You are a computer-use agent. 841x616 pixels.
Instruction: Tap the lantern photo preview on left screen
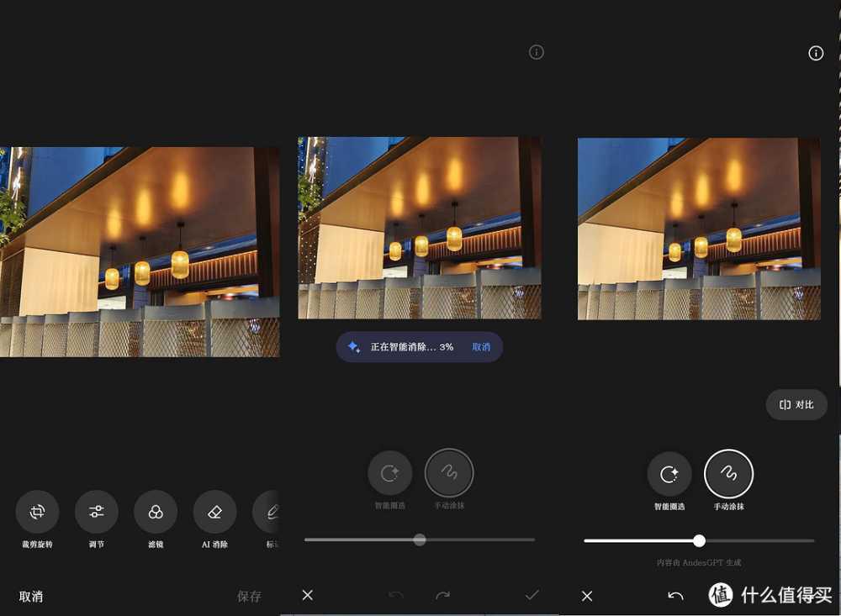[x=140, y=251]
